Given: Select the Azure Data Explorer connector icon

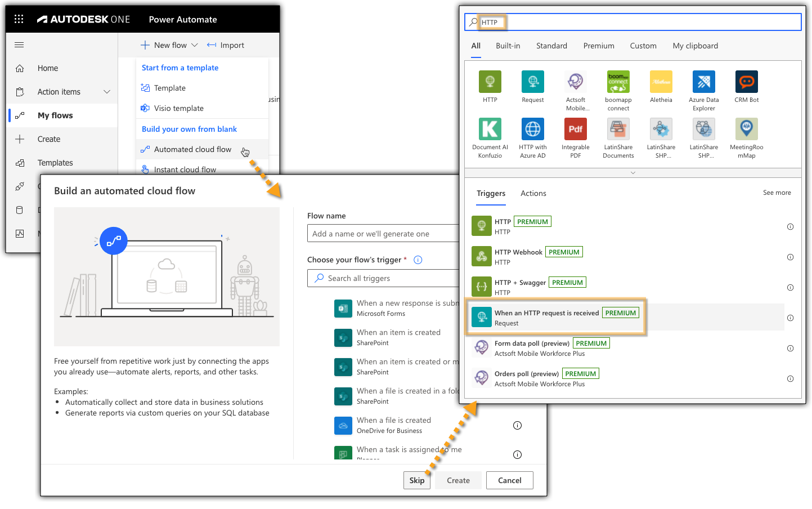Looking at the screenshot, I should coord(704,82).
